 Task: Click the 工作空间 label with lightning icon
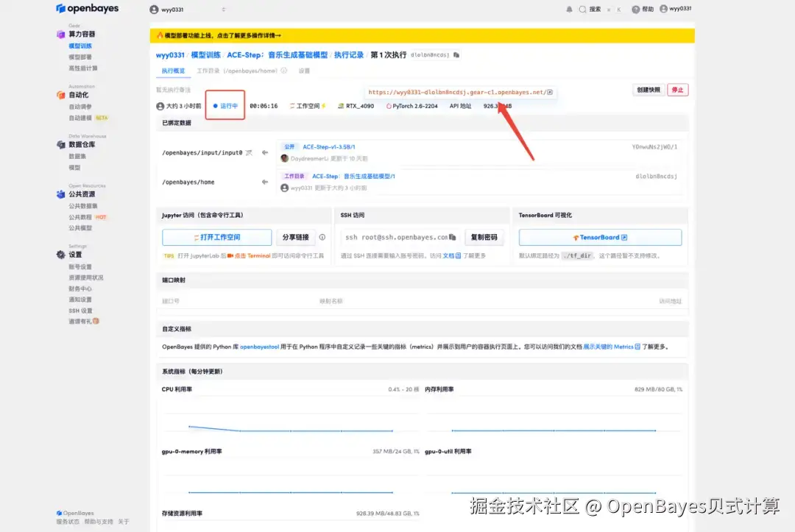click(307, 106)
